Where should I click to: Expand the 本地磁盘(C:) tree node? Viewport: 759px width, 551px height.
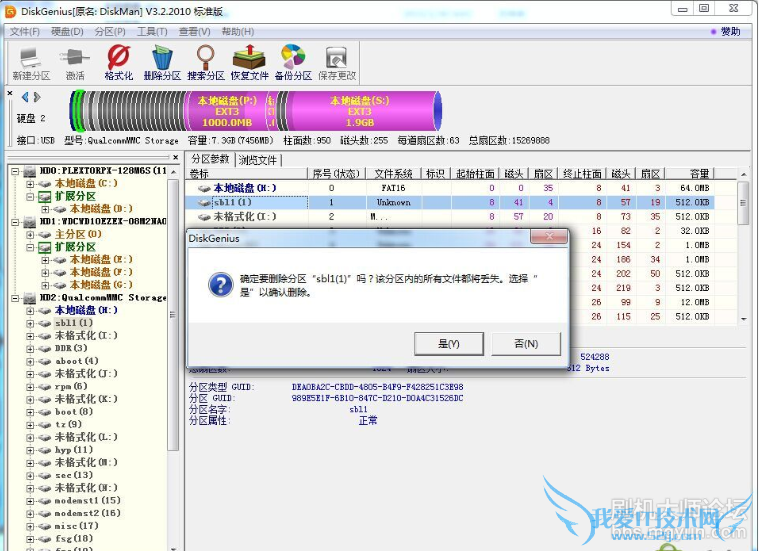30,184
